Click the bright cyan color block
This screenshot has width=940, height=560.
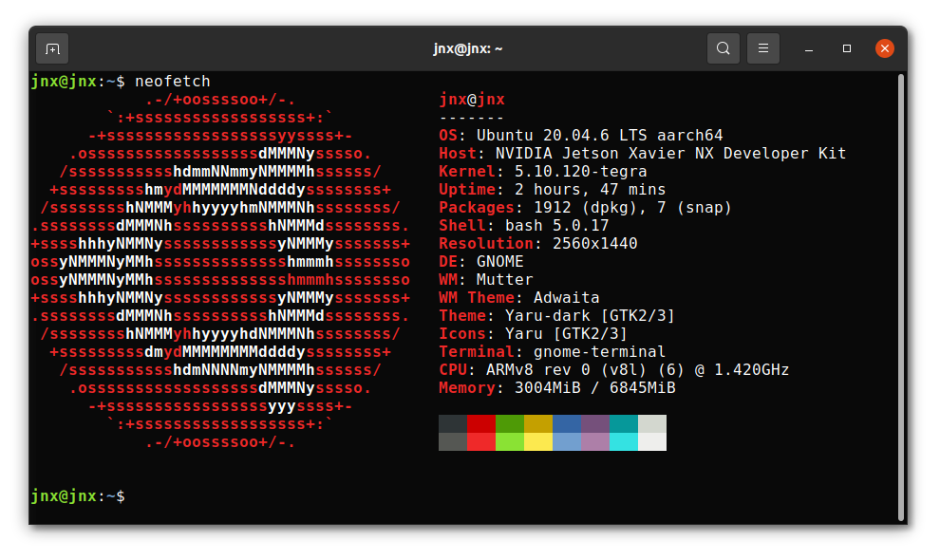624,442
